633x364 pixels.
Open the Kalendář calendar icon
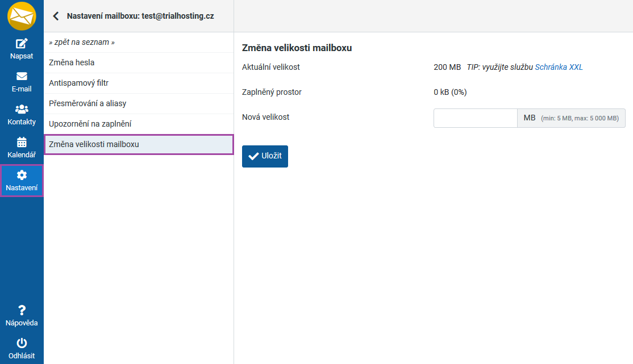[22, 143]
